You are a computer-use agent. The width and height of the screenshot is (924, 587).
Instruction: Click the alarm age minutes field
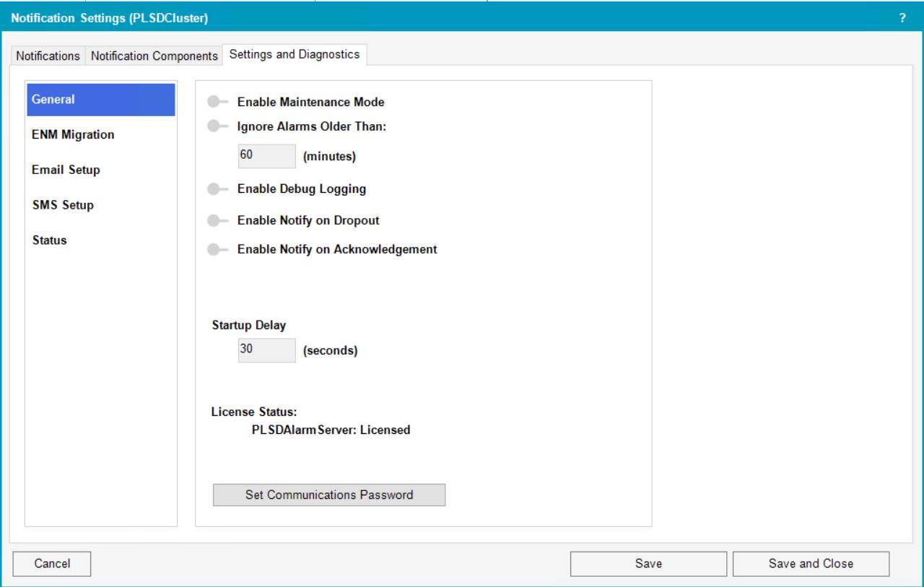pos(266,155)
